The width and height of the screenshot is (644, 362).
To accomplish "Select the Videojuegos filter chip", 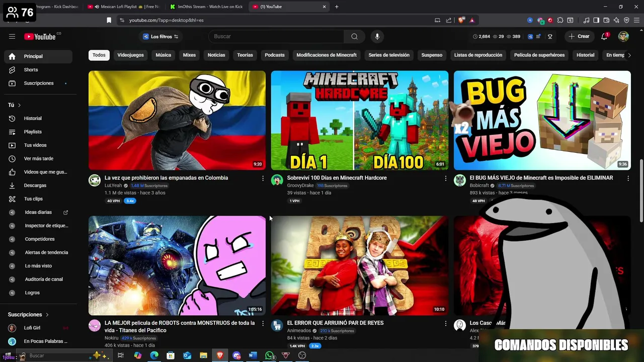I will [130, 55].
